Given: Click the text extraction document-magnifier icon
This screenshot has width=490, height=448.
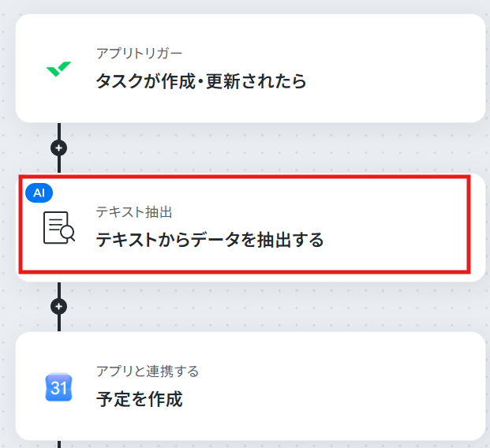Looking at the screenshot, I should tap(59, 227).
